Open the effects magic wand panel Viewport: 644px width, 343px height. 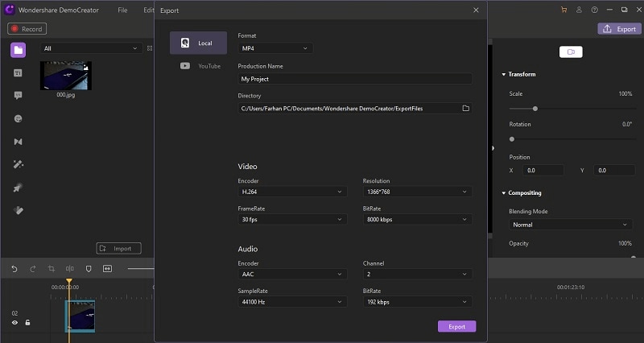(x=18, y=164)
